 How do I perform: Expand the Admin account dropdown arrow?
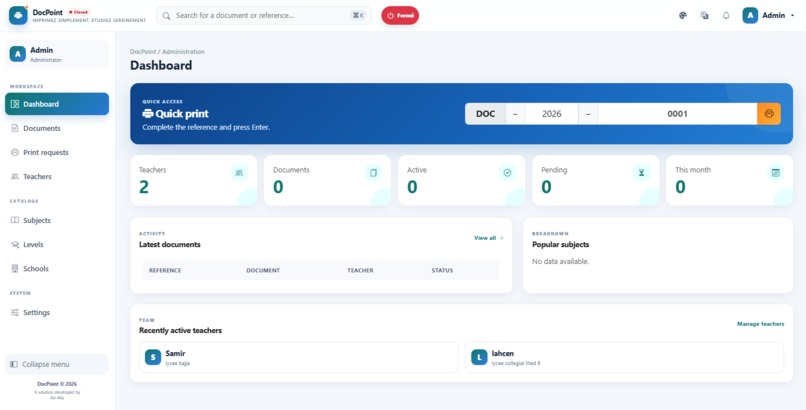pyautogui.click(x=792, y=16)
